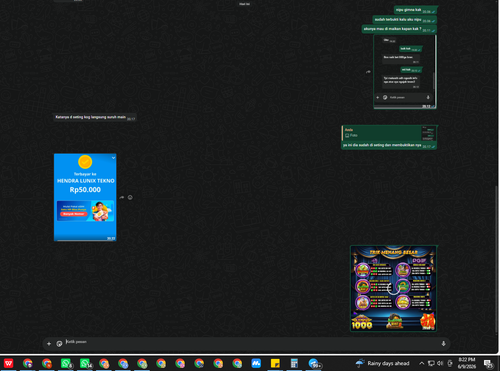Open the clock showing 8:22 PM
The image size is (500, 371).
pyautogui.click(x=467, y=363)
